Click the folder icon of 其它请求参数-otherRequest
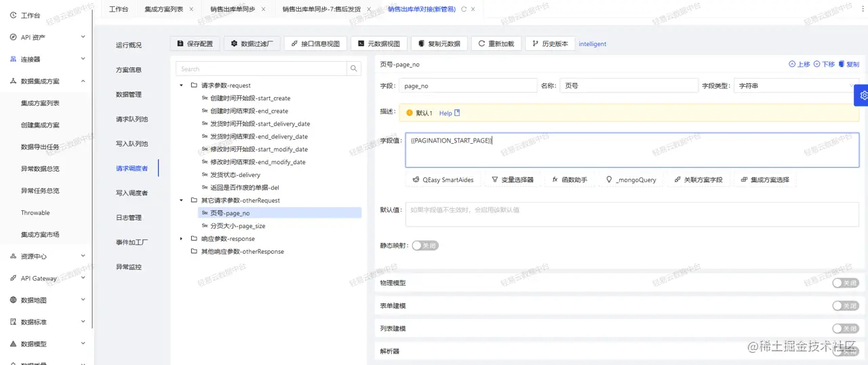The height and width of the screenshot is (365, 868). [x=194, y=200]
